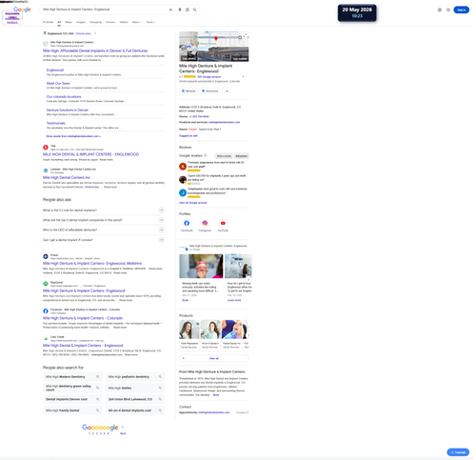Open the See outside street view thumbnail

tap(223, 54)
